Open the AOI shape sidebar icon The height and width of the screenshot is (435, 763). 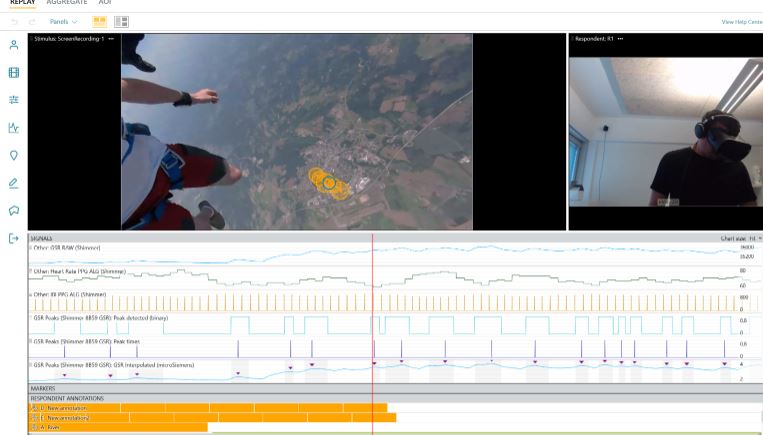click(14, 210)
